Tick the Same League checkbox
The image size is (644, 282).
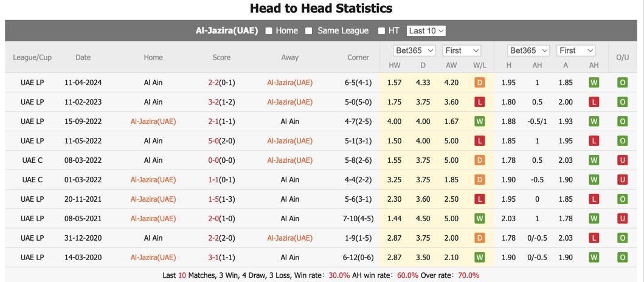click(x=309, y=31)
